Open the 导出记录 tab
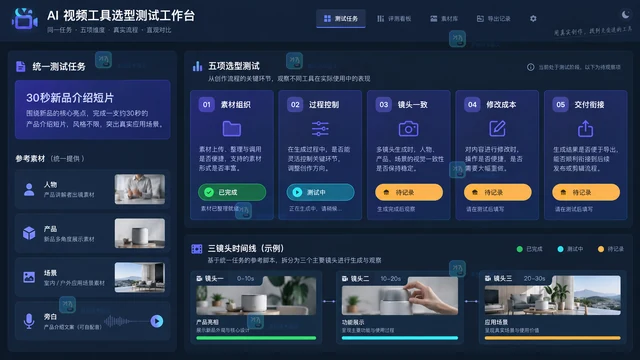Screen dimensions: 640x360 click(493, 19)
